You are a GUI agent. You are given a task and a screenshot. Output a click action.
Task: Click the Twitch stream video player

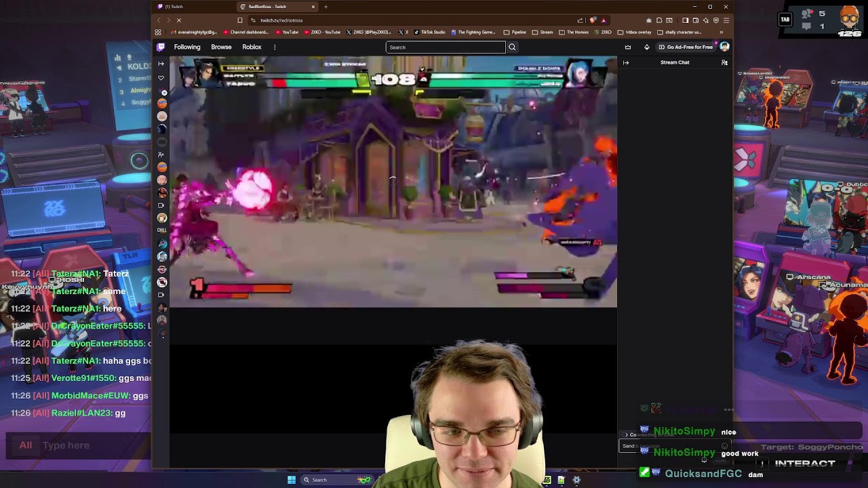click(x=393, y=182)
